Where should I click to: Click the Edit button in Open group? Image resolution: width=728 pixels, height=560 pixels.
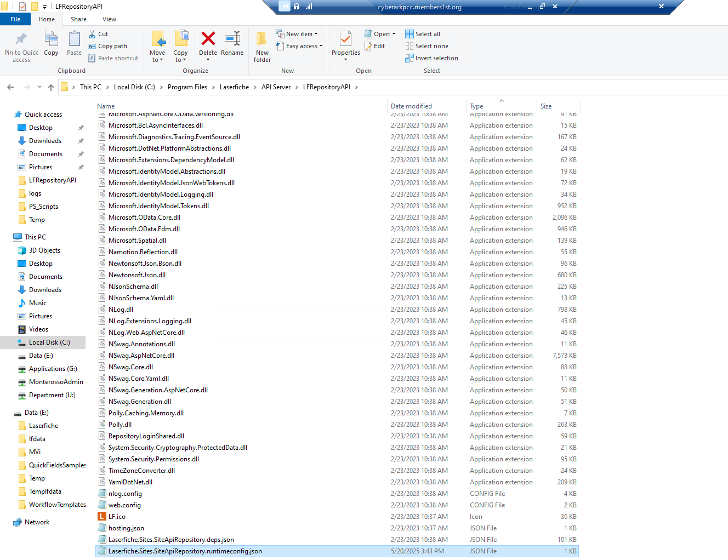tap(374, 46)
